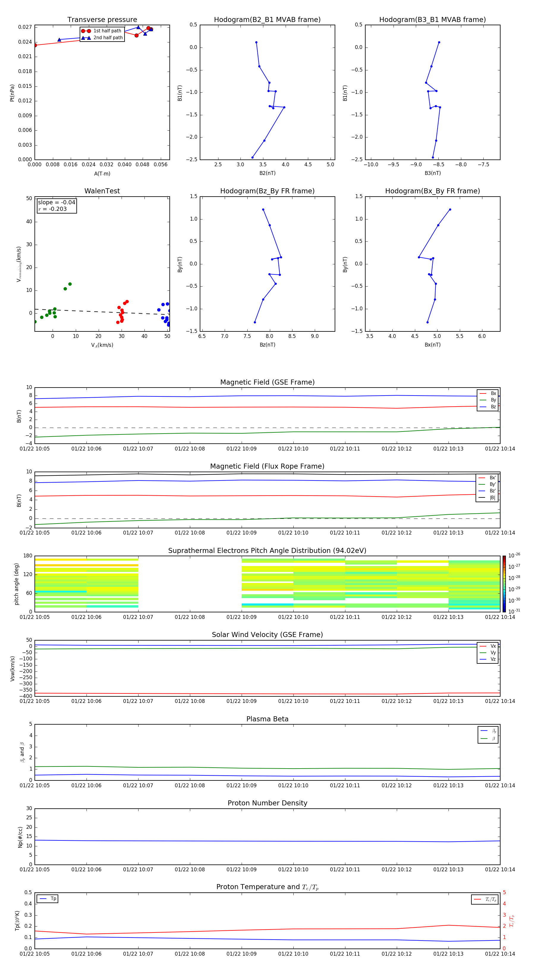Click the Suprathermal Electrons Pitch Angle Distribution title

click(267, 551)
